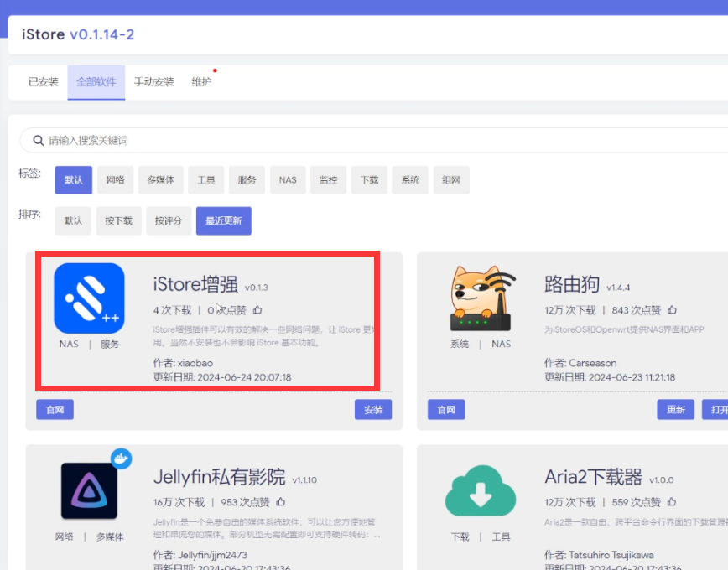Like Jellyfin私有影院 with thumbs-up icon
Image resolution: width=728 pixels, height=570 pixels.
(x=280, y=502)
